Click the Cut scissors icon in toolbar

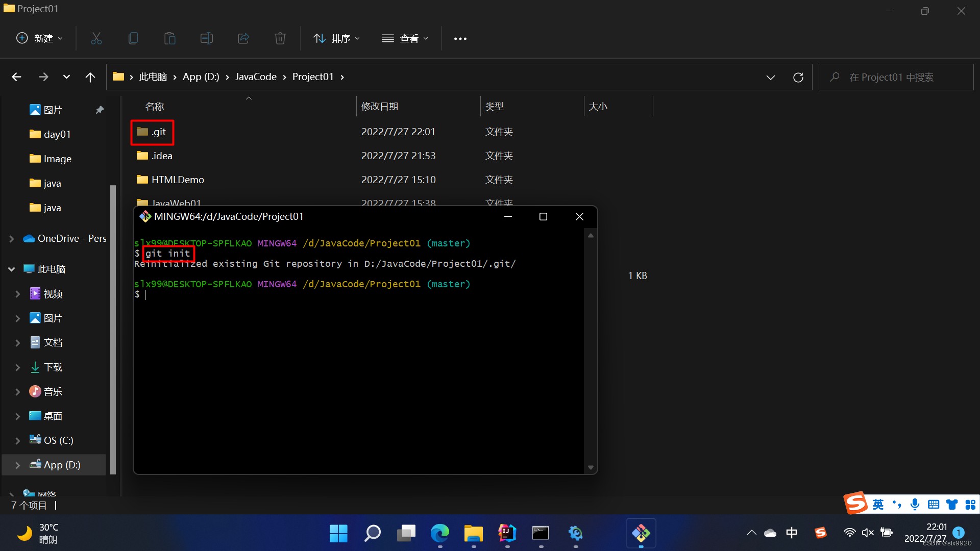tap(96, 38)
